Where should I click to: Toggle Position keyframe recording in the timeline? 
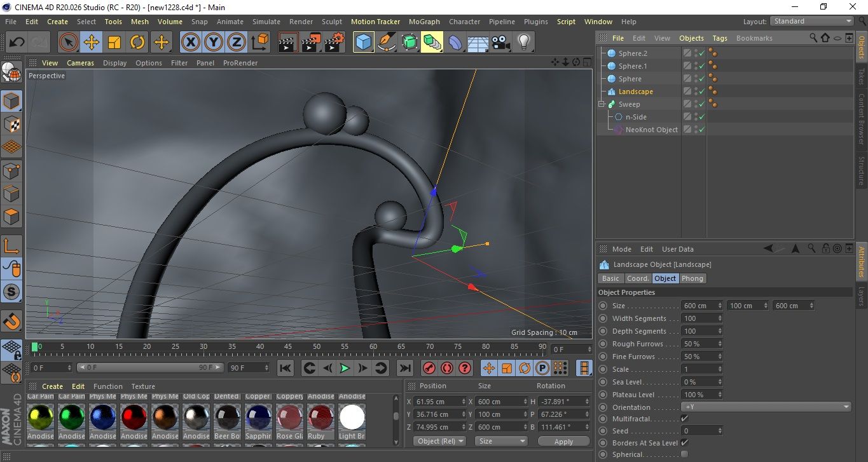point(489,368)
